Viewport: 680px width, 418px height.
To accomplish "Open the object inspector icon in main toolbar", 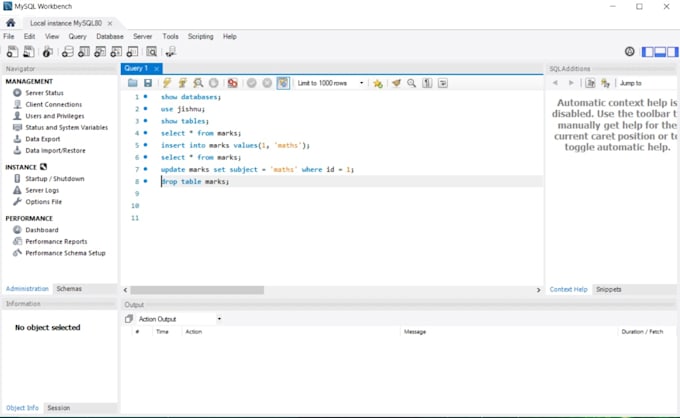I will (47, 52).
